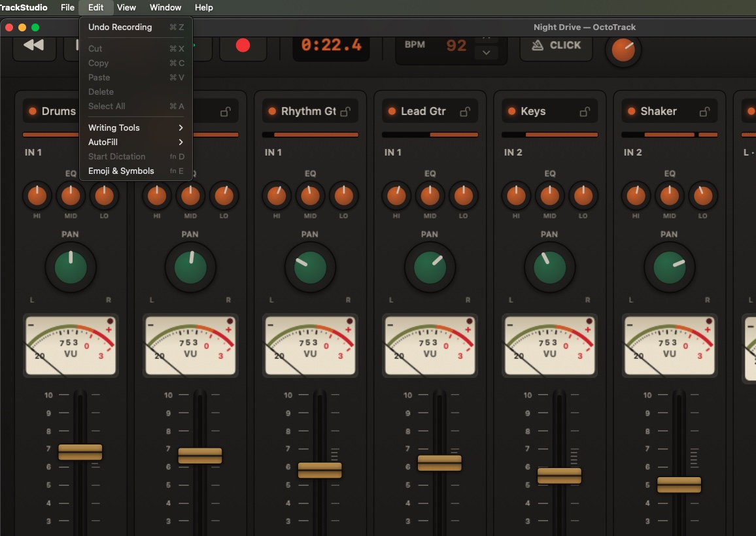This screenshot has width=756, height=536.
Task: Toggle lock icon of channel hidden behind Edit menu
Action: coord(225,112)
